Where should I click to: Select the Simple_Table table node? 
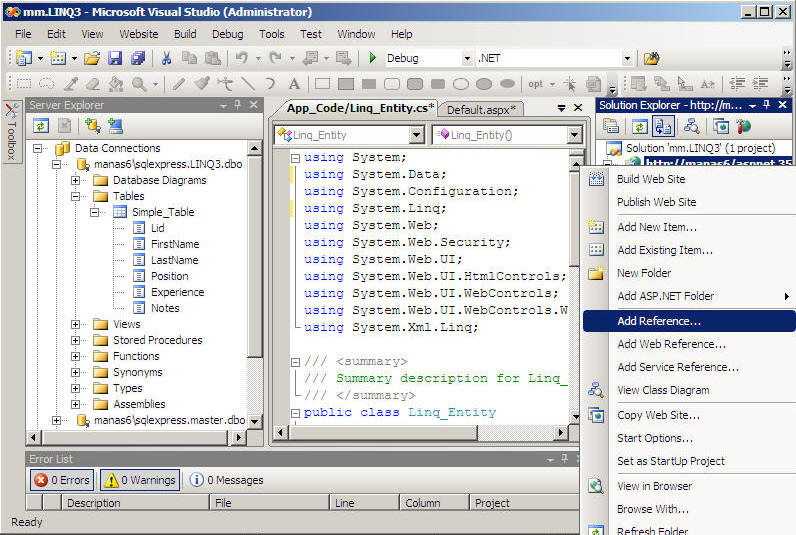[x=163, y=212]
